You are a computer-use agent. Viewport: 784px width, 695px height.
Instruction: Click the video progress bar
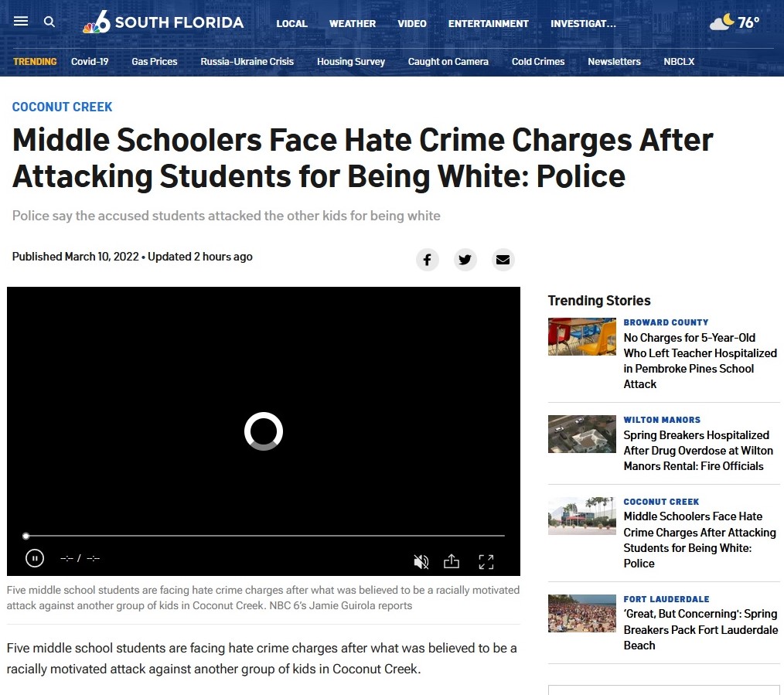click(x=264, y=536)
